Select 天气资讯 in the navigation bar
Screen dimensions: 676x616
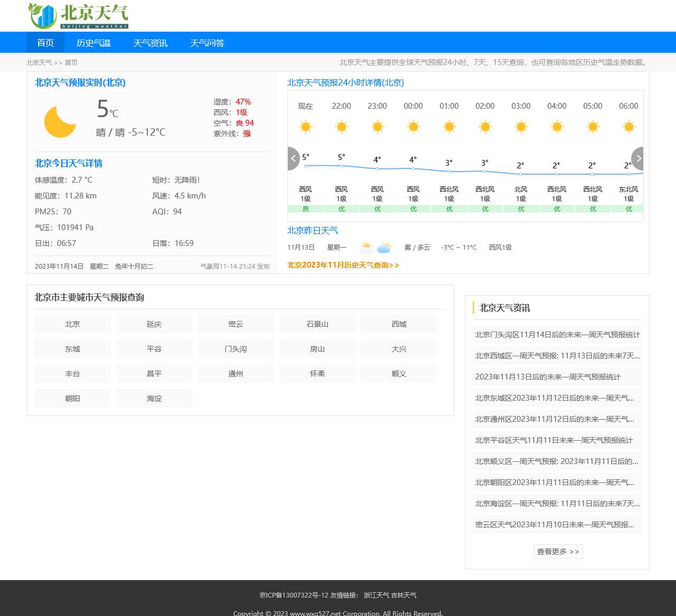[150, 42]
